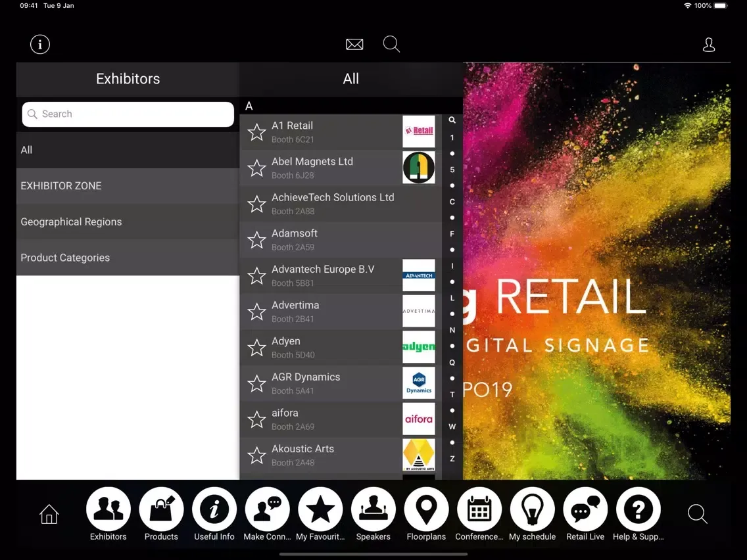Tap the green adyen logo thumbnail

click(x=419, y=347)
